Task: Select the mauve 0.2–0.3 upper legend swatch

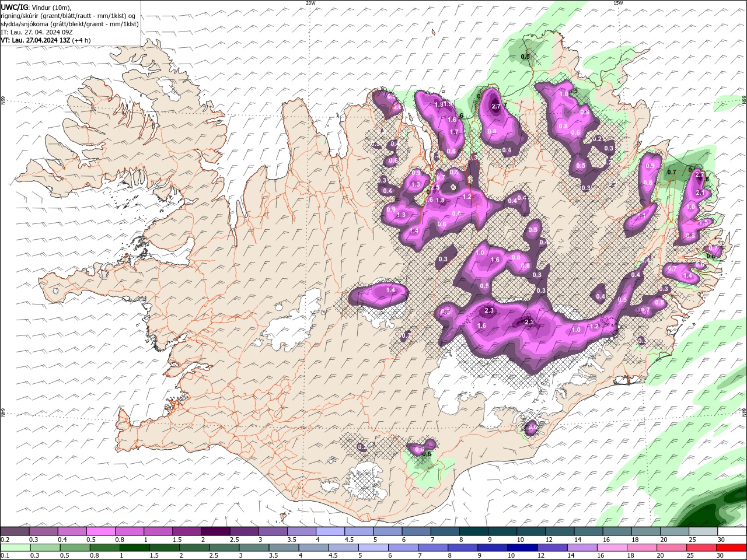Action: point(16,531)
